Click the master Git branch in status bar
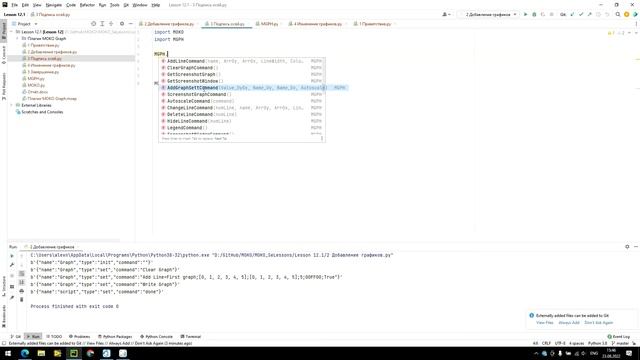 click(620, 343)
